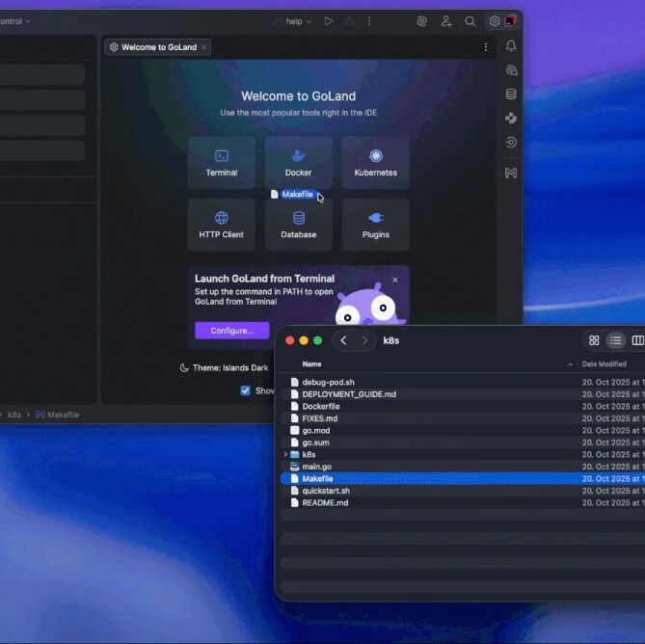Dismiss the Launch GoLand from Terminal banner
645x644 pixels.
pos(395,280)
